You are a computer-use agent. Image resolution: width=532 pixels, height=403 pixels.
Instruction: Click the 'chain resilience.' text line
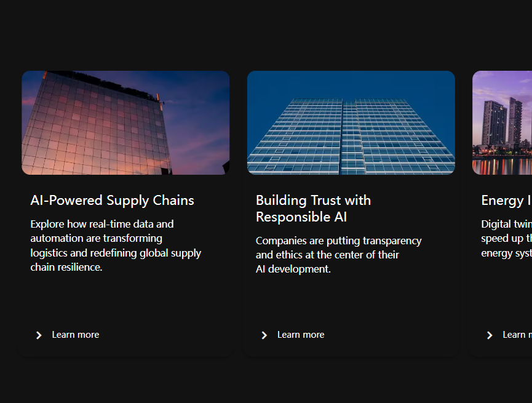[66, 267]
